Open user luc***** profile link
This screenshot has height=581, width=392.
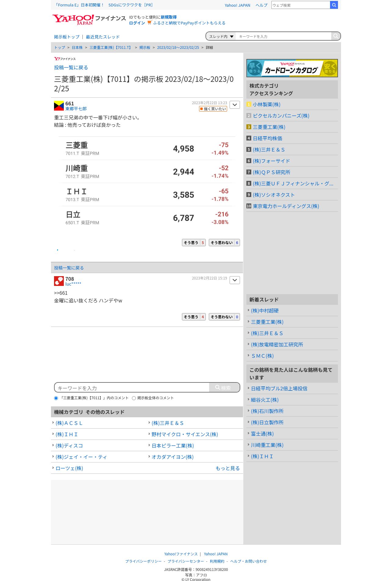[x=73, y=284]
